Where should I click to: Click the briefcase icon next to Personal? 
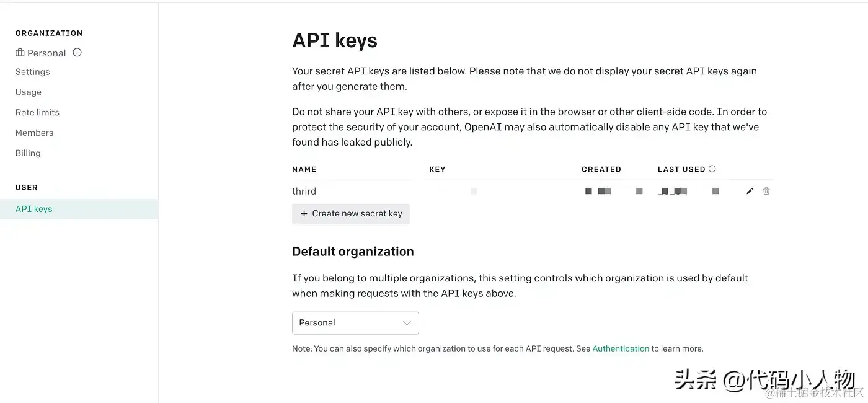(20, 53)
